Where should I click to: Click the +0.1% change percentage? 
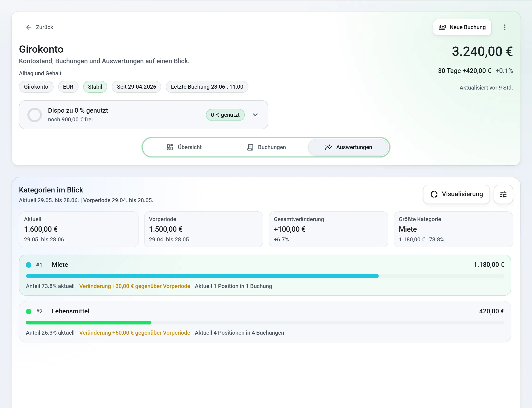[x=504, y=71]
